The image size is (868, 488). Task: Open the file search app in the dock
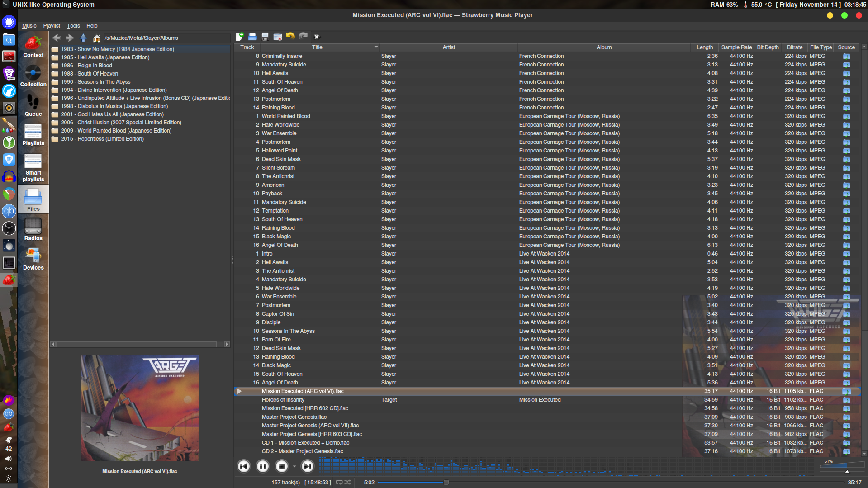pyautogui.click(x=9, y=40)
